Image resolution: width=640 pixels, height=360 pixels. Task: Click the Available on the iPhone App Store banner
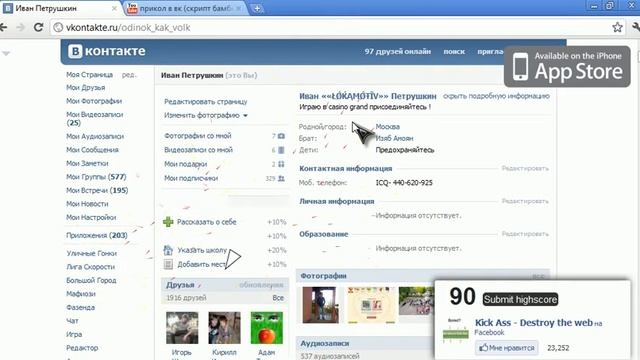tap(567, 66)
